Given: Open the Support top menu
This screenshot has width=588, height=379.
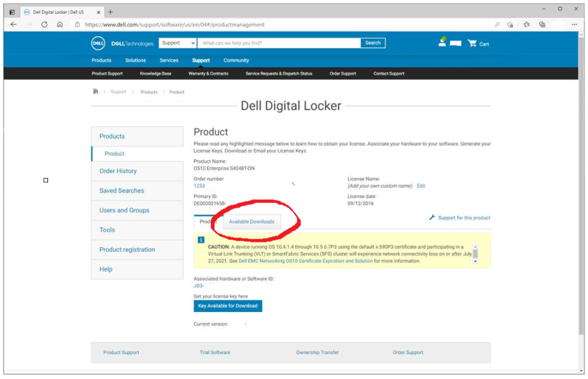Looking at the screenshot, I should (201, 60).
